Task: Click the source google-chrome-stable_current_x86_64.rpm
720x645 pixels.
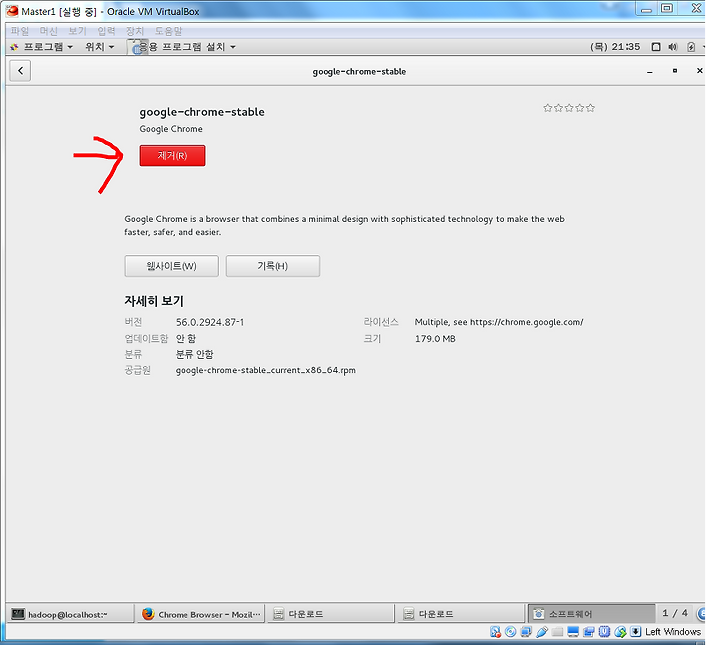Action: coord(266,370)
